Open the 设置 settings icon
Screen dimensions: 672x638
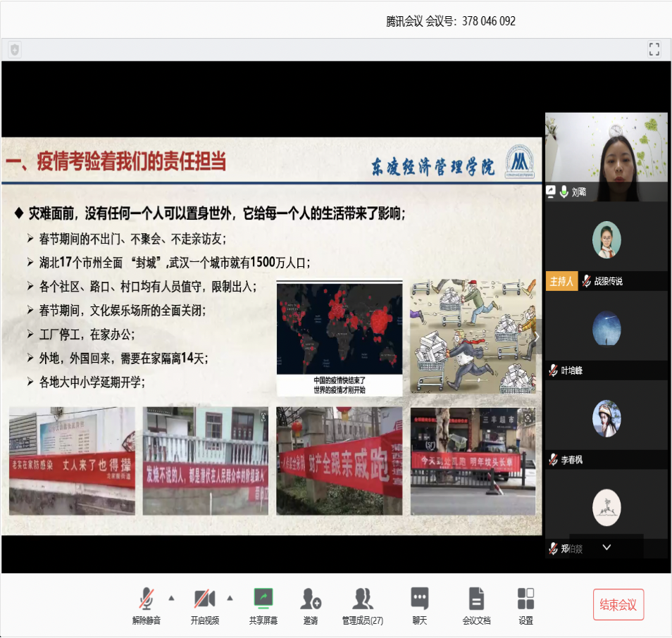[x=525, y=599]
